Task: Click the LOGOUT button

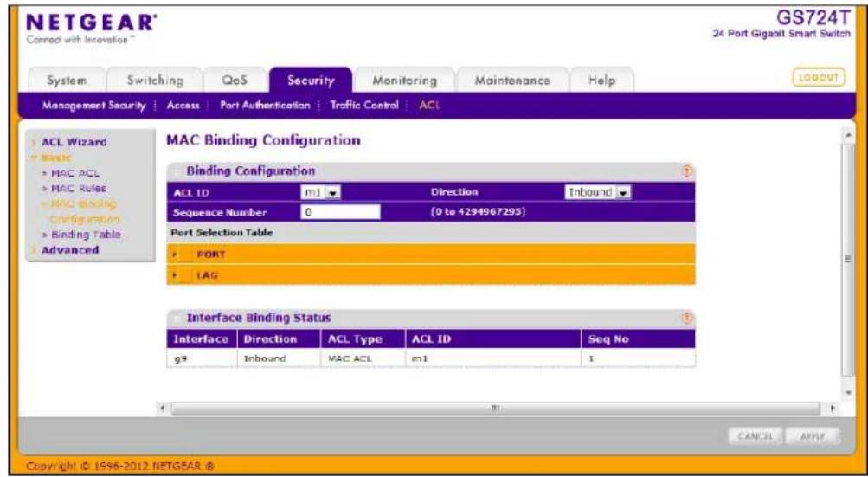Action: [820, 78]
